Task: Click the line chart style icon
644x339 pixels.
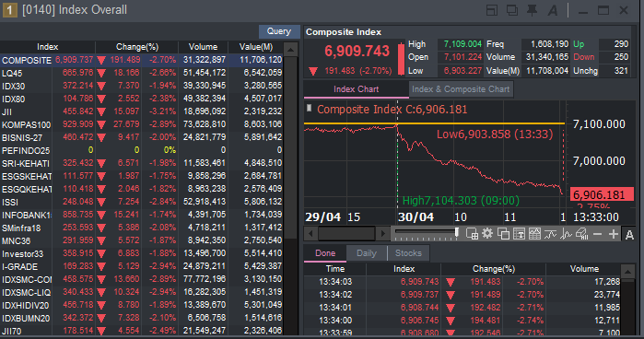Action: pyautogui.click(x=566, y=234)
